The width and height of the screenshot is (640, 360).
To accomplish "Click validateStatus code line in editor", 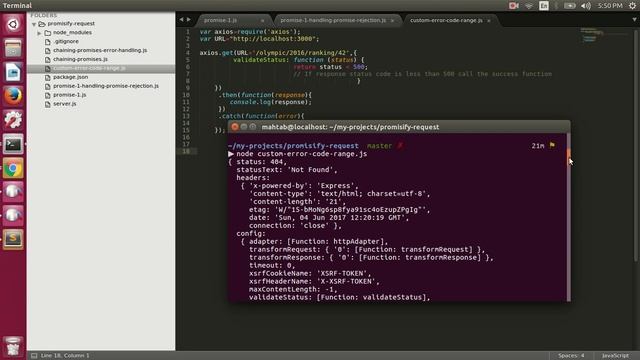I will coord(298,60).
